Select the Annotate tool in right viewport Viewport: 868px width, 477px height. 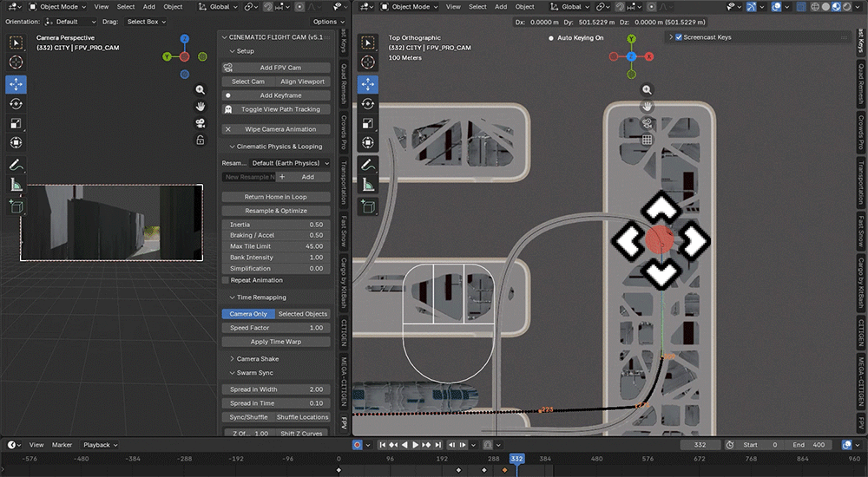(x=367, y=165)
